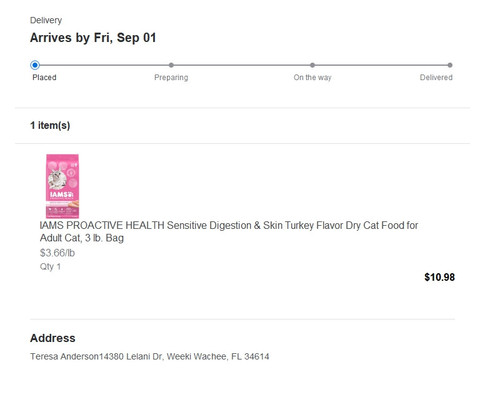
Task: Select the Delivered status label
Action: [436, 77]
